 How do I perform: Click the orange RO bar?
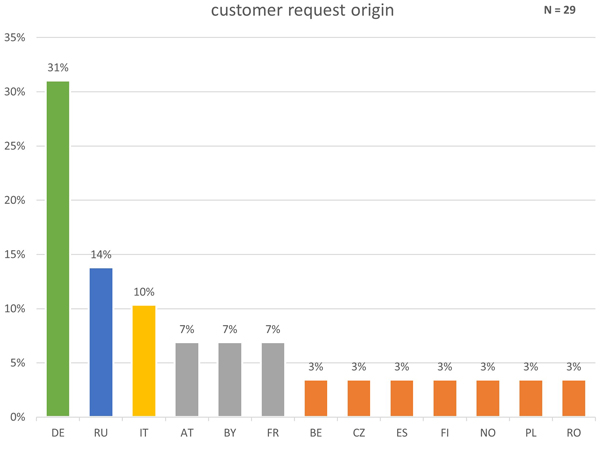[x=574, y=398]
